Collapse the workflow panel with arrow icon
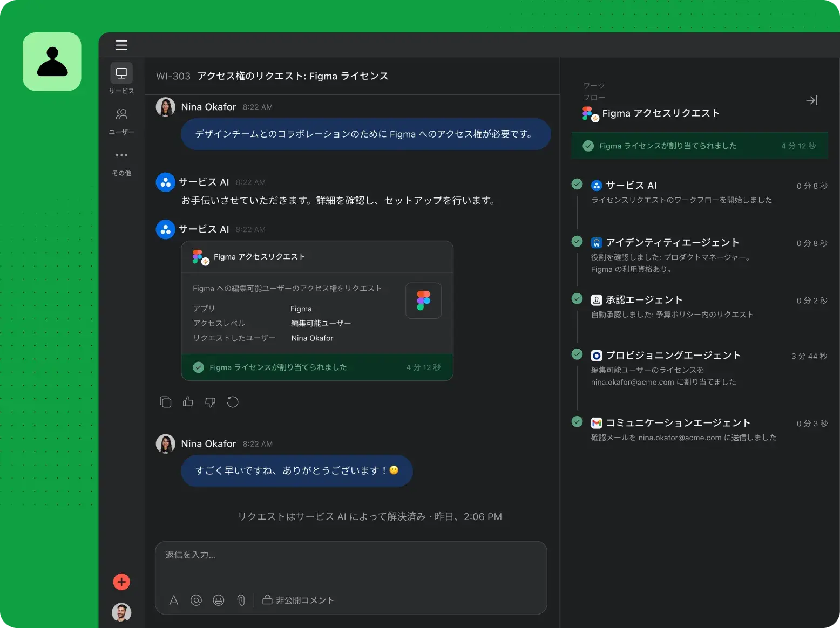 (x=811, y=100)
